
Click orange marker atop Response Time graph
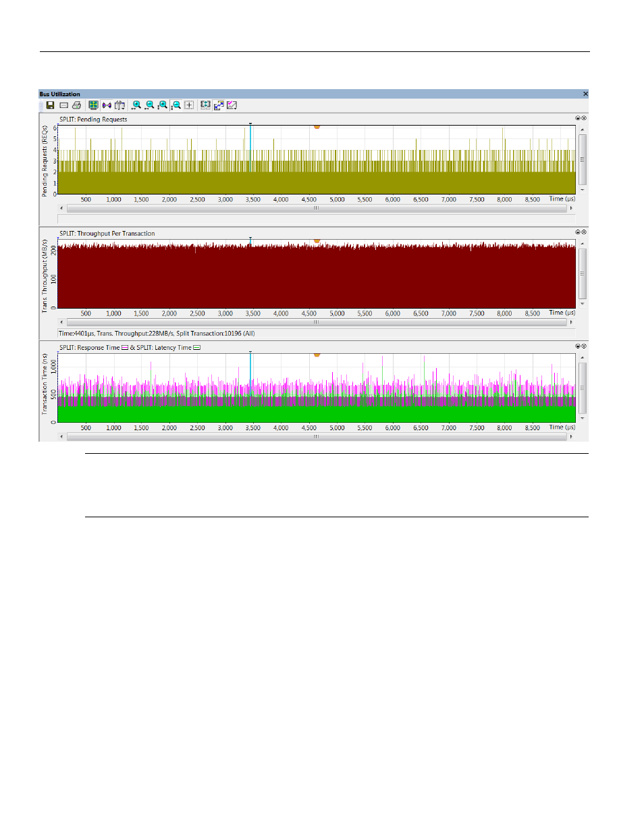pos(317,355)
